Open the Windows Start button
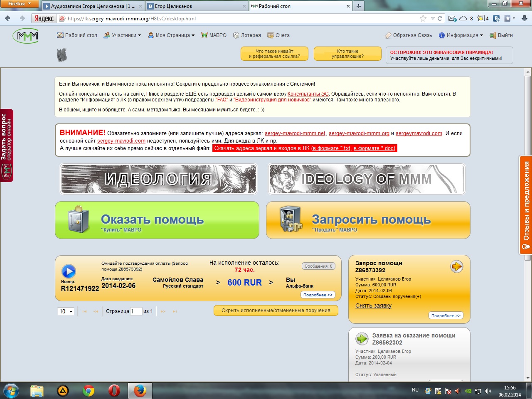 click(x=11, y=391)
